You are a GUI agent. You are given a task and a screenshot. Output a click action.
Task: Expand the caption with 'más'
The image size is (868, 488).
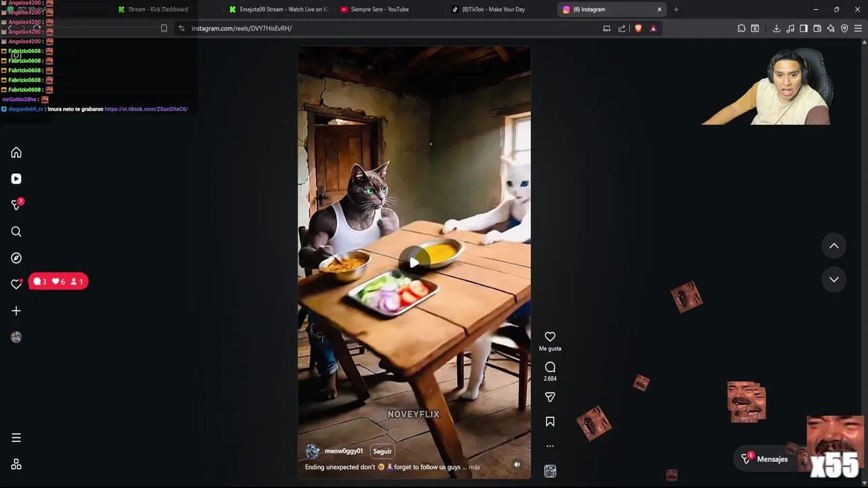474,467
